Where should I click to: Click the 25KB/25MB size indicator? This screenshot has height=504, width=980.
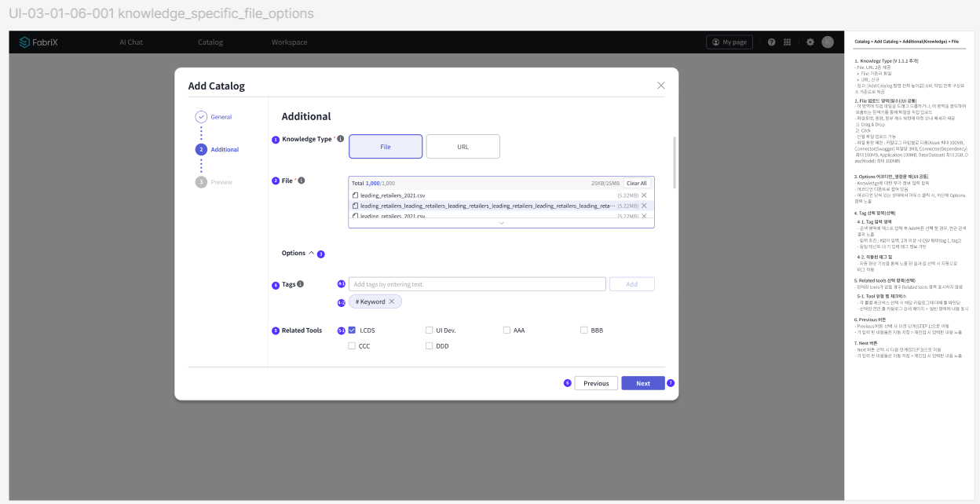[605, 183]
